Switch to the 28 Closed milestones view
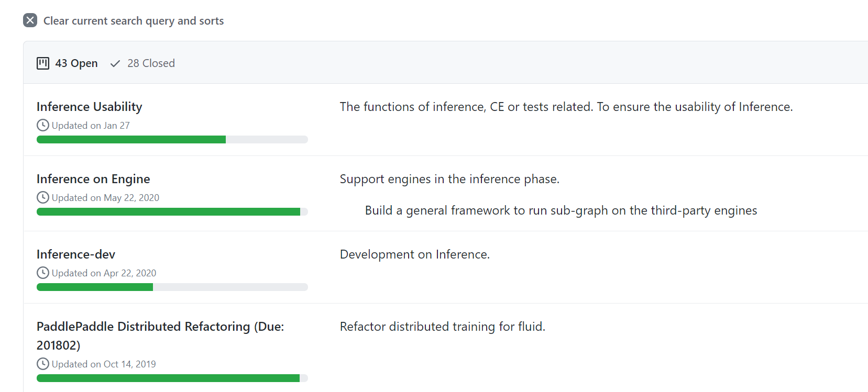 (151, 63)
